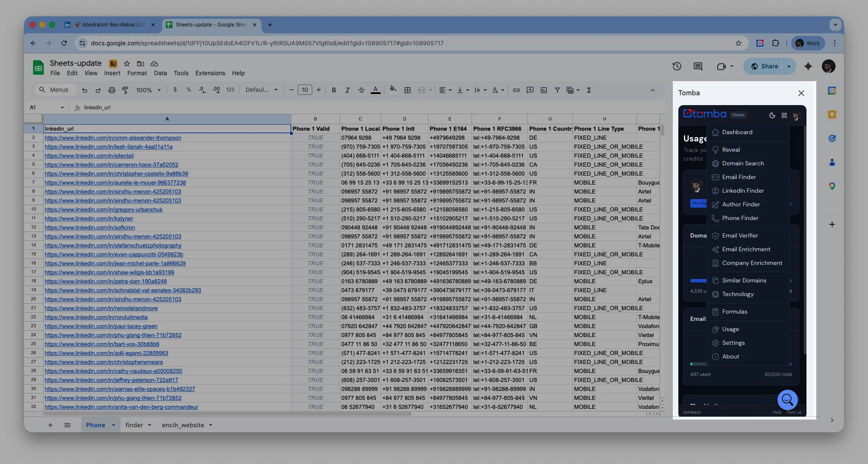Click the Tomba search floating button
Screen dimensions: 868x464
click(x=787, y=400)
